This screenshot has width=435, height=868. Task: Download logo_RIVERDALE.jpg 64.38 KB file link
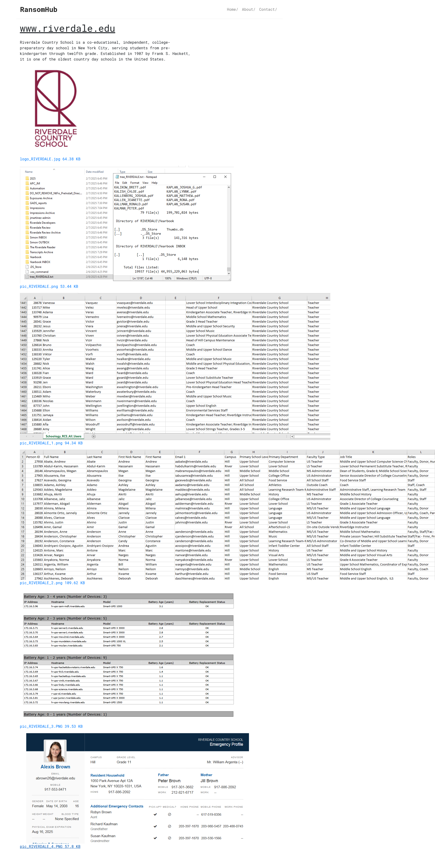50,159
